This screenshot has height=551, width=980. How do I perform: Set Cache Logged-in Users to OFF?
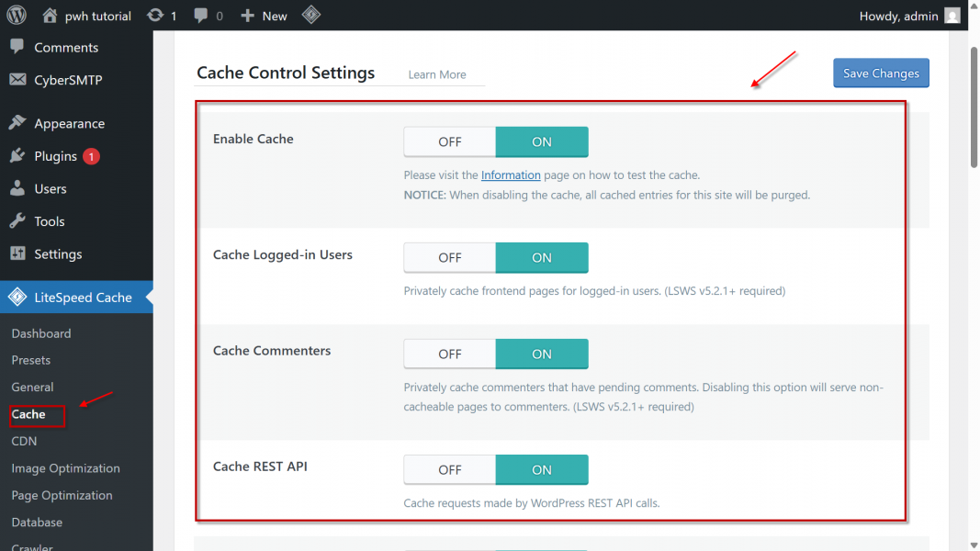point(449,257)
